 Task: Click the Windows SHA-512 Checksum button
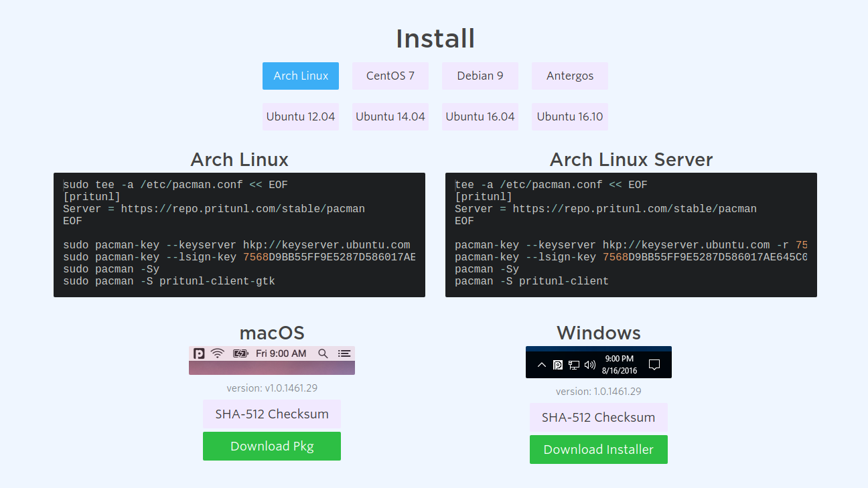pyautogui.click(x=599, y=418)
